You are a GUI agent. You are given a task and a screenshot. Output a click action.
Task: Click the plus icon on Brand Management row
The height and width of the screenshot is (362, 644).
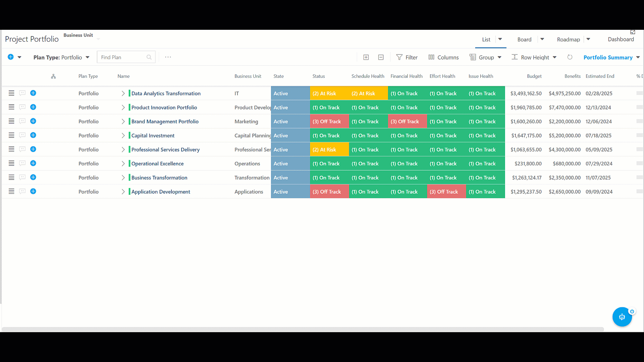point(33,121)
